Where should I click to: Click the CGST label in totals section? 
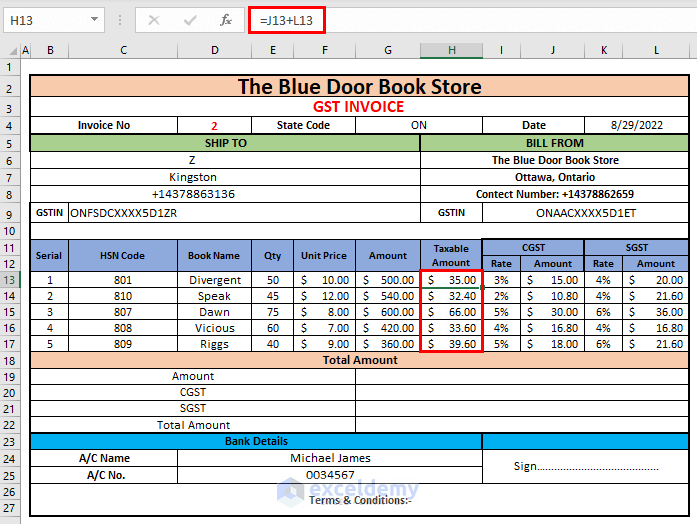[193, 392]
